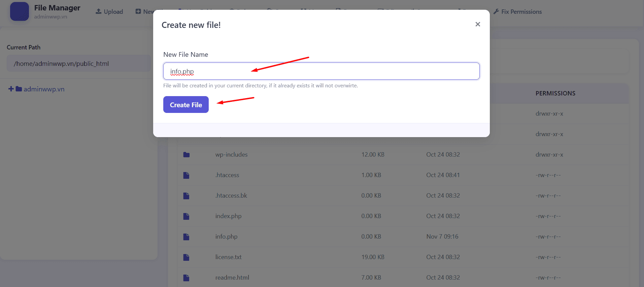
Task: Click the info.php file icon in list
Action: point(186,237)
